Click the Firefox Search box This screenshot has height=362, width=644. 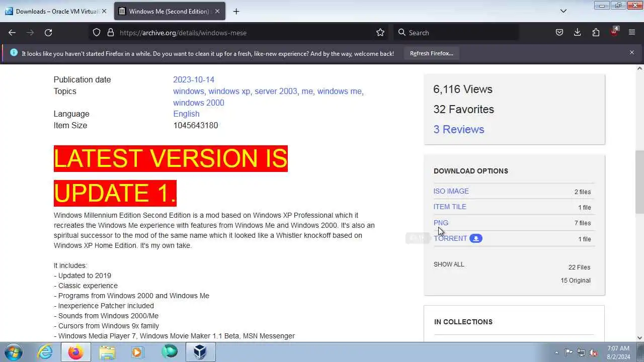coord(455,33)
